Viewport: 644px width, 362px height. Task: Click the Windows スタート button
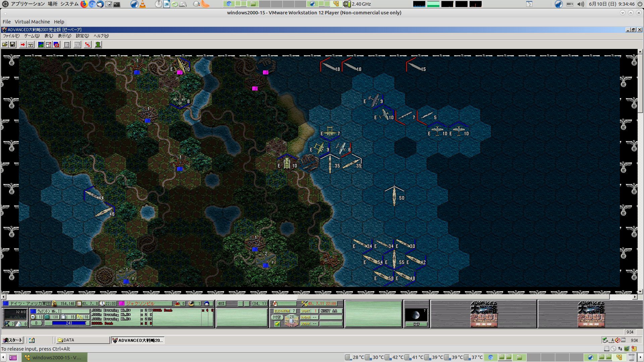(12, 340)
